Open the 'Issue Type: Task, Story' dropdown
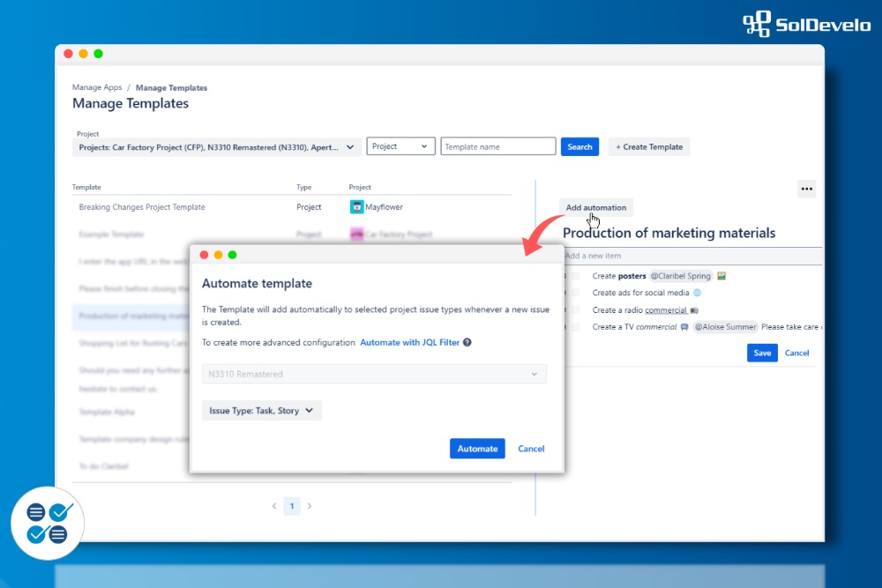The height and width of the screenshot is (588, 882). tap(261, 411)
